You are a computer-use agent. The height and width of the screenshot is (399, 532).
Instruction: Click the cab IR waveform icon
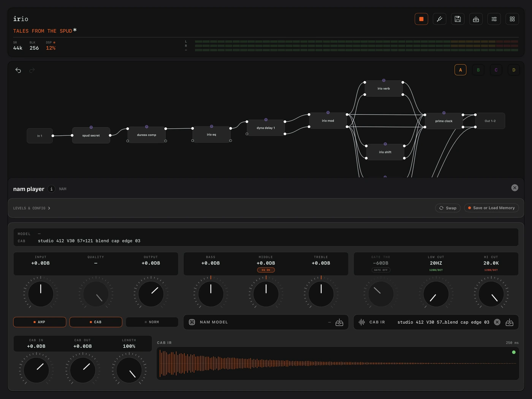click(x=362, y=322)
